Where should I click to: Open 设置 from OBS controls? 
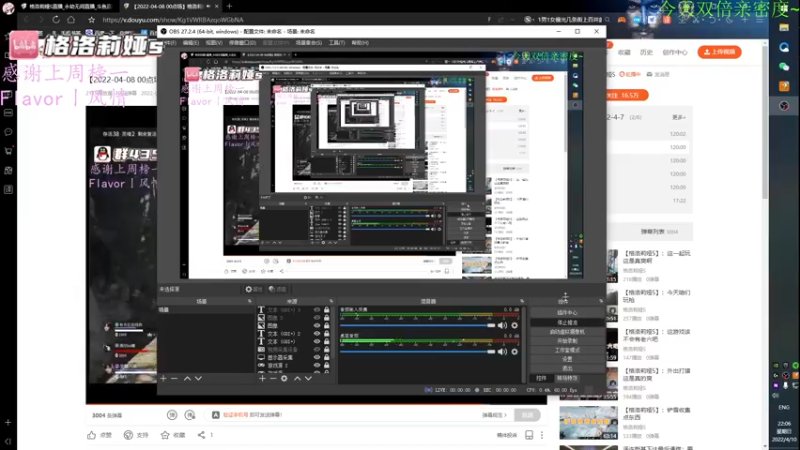(567, 359)
